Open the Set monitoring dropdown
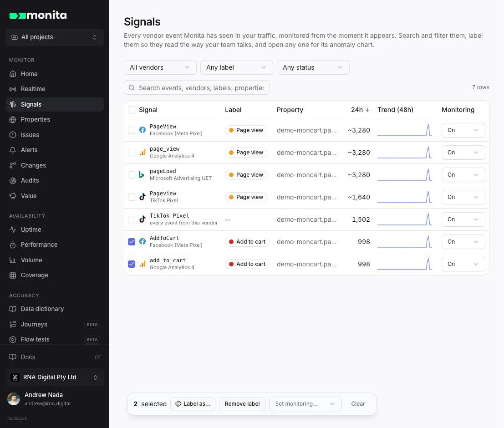The width and height of the screenshot is (504, 428). pos(305,403)
